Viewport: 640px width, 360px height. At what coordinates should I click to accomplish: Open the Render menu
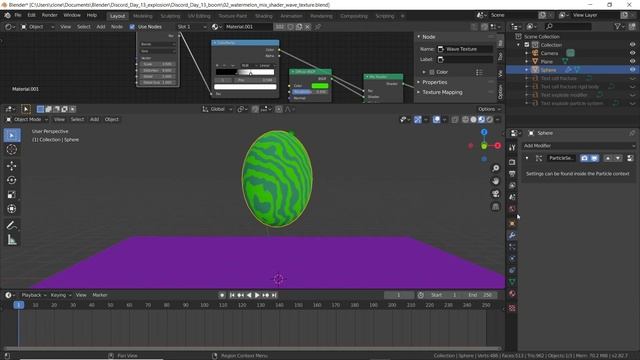49,16
